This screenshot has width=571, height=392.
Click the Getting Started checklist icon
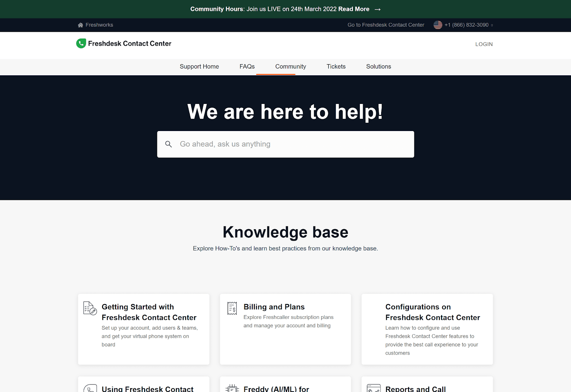point(90,308)
